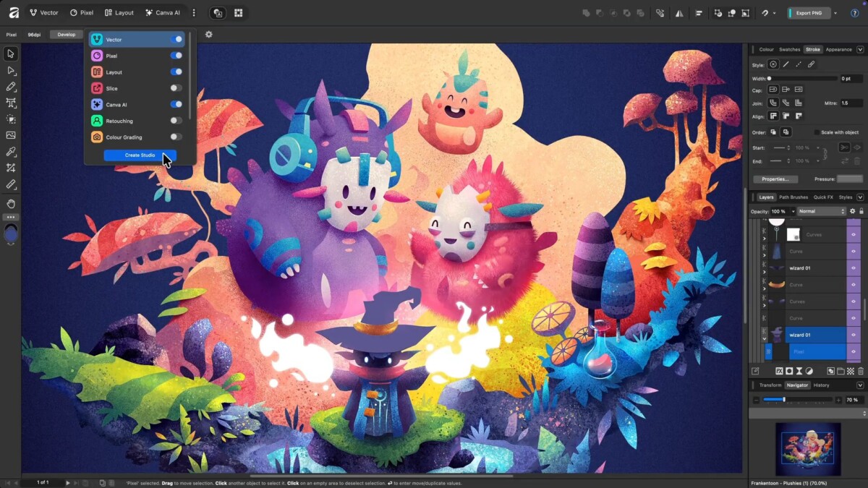Image resolution: width=868 pixels, height=488 pixels.
Task: Click the Create Studio button
Action: click(140, 155)
